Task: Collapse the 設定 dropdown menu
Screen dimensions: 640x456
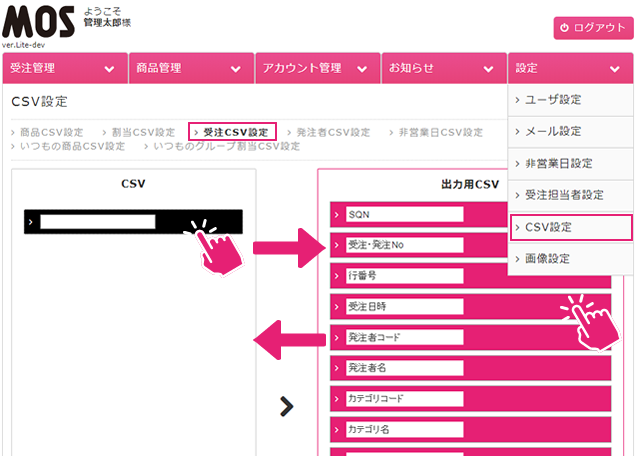Action: [x=569, y=68]
